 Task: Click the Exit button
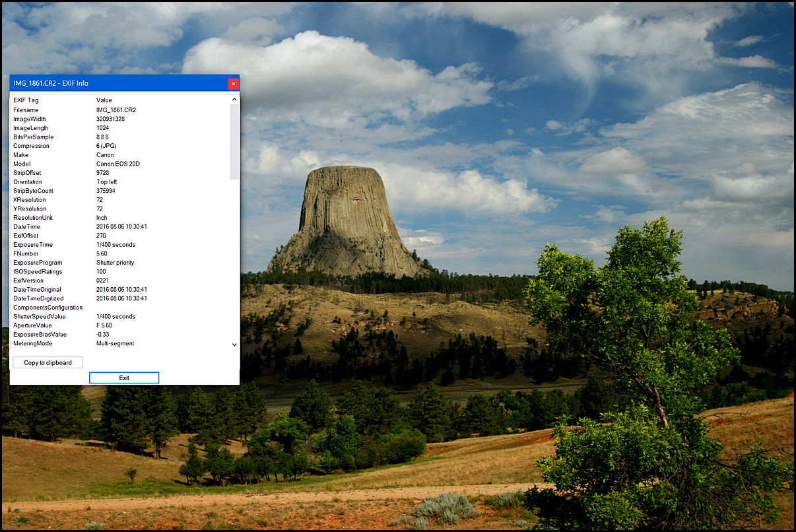click(123, 377)
